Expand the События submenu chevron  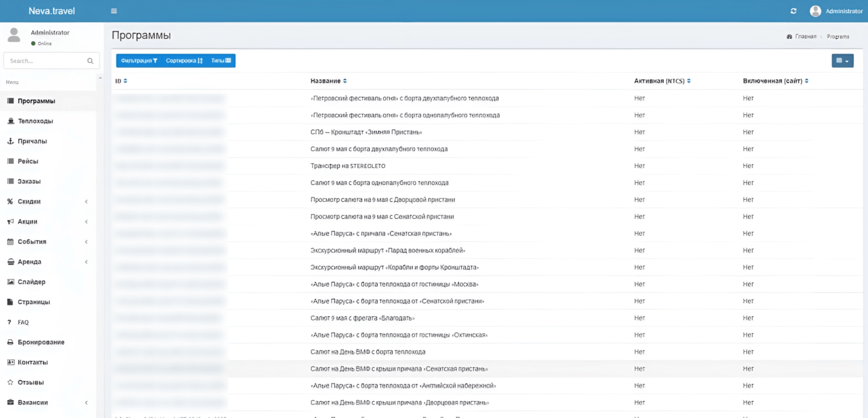(86, 241)
